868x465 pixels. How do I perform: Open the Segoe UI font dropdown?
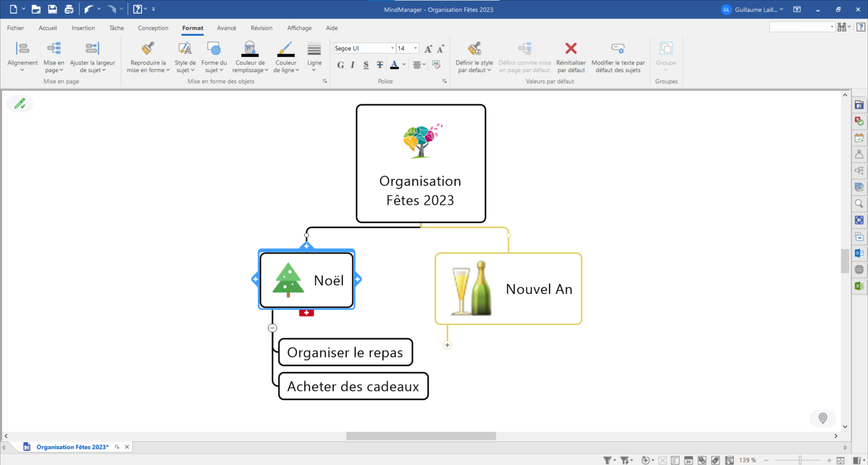pos(392,48)
